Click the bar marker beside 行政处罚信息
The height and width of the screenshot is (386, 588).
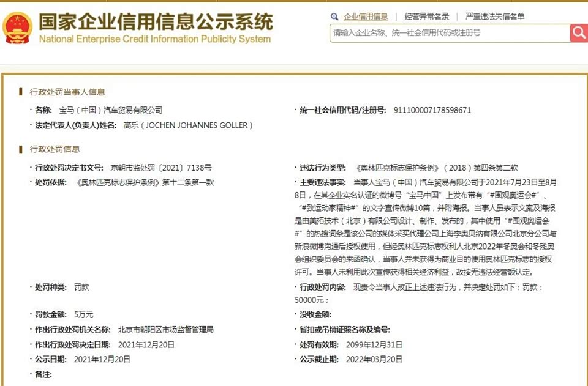[21, 149]
